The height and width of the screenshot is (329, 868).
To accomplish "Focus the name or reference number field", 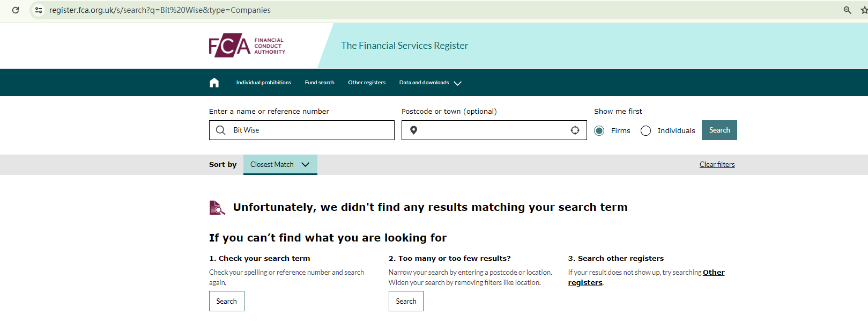I will coord(302,130).
